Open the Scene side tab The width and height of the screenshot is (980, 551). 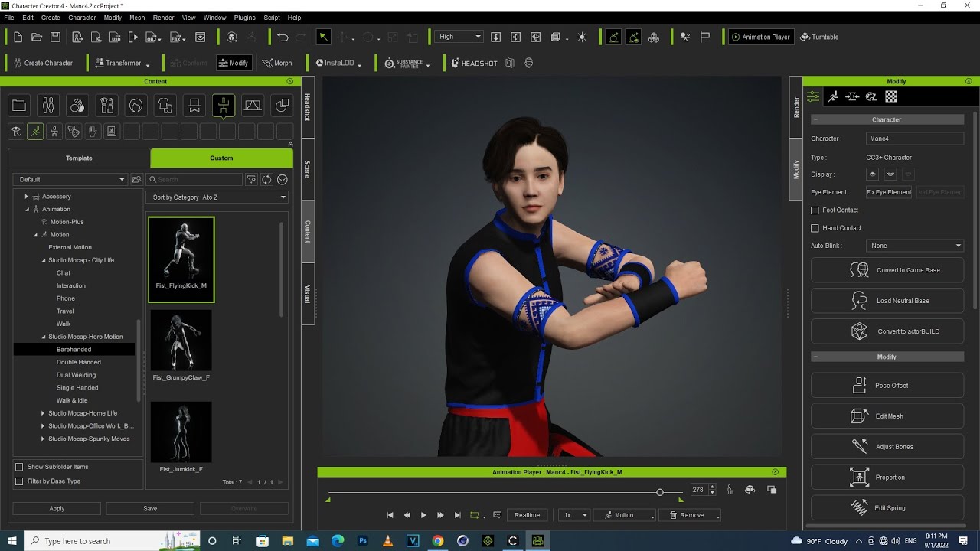coord(308,169)
